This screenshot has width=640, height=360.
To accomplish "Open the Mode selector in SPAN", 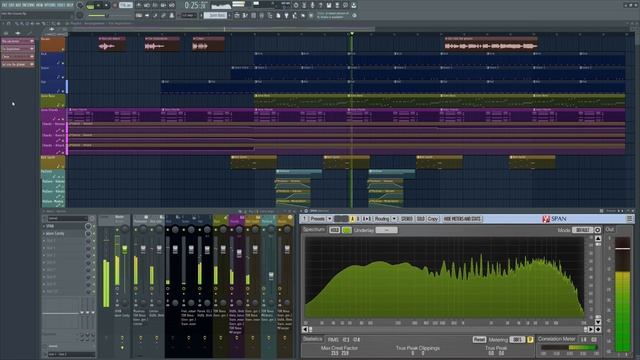I will pos(583,230).
